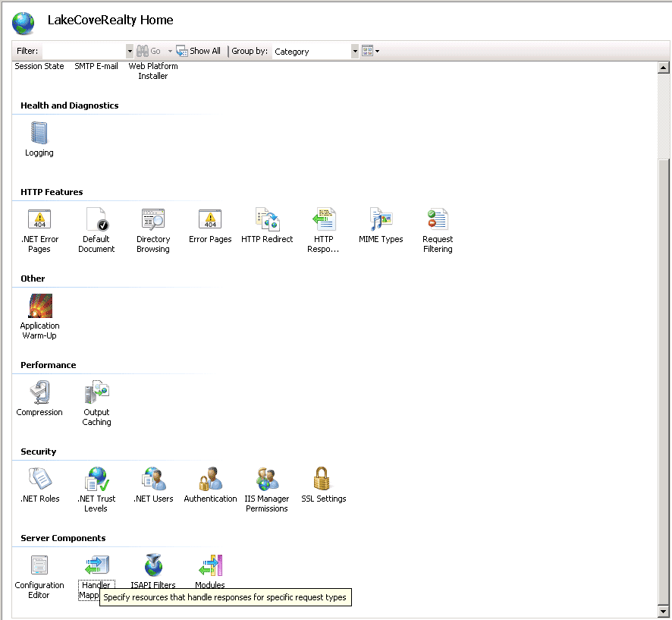Open Authentication settings
This screenshot has height=620, width=672.
[x=210, y=485]
